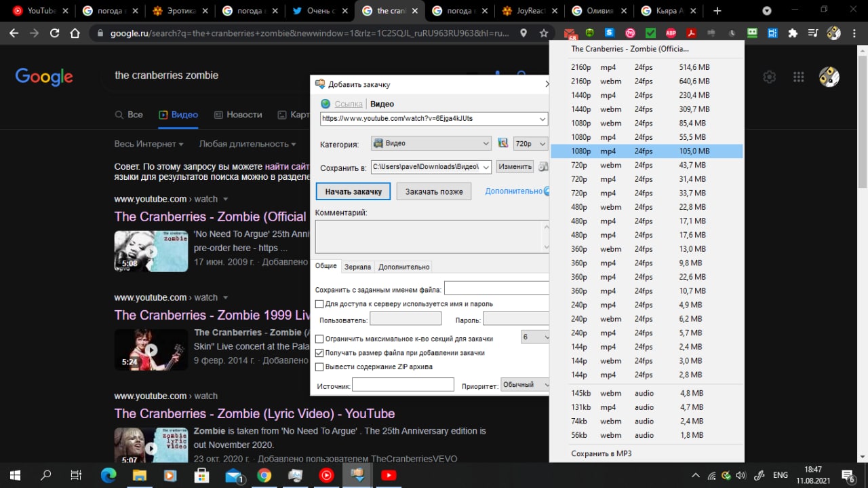
Task: Expand 'Весь Интернет' search filter
Action: pos(149,144)
